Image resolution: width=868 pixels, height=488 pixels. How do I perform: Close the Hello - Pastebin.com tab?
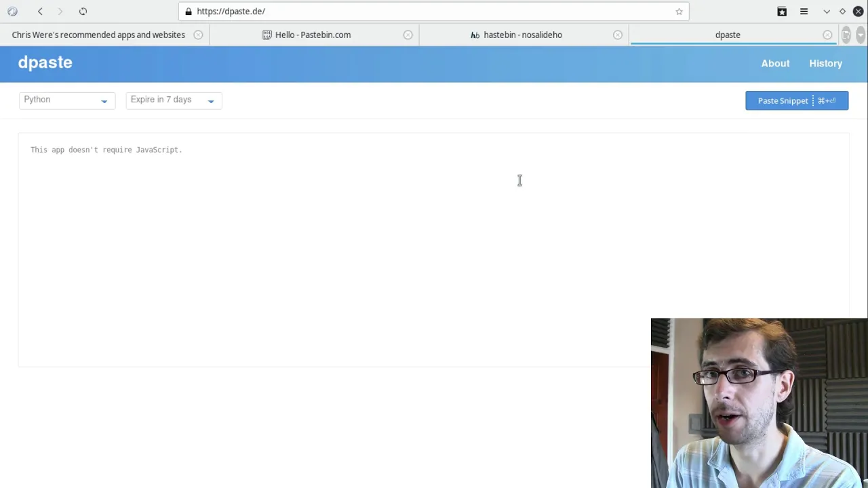tap(408, 35)
